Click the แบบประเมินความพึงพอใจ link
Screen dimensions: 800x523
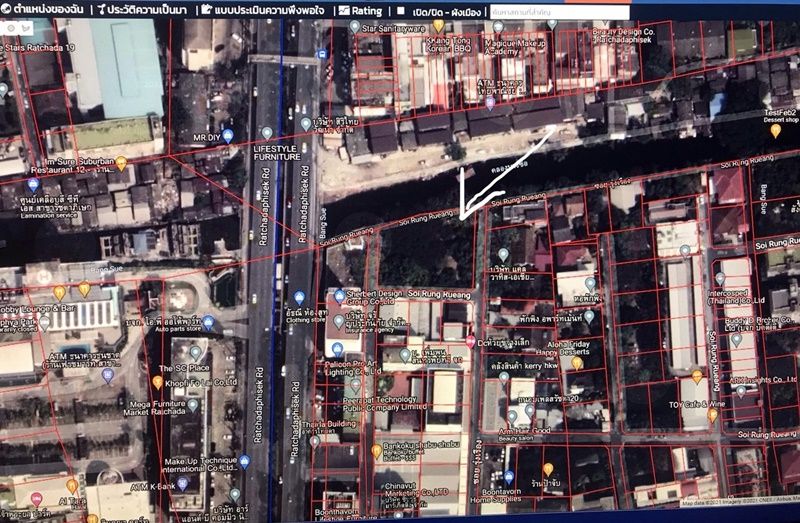click(x=262, y=10)
